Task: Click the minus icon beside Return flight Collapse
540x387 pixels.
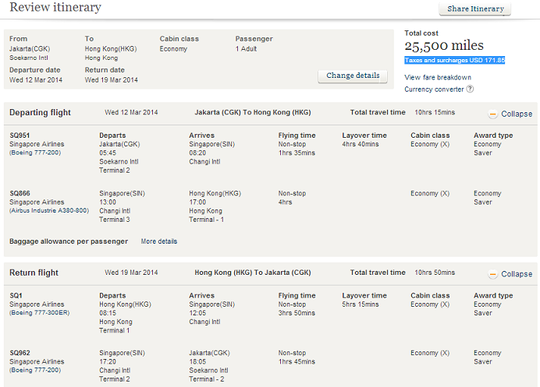Action: pyautogui.click(x=493, y=274)
